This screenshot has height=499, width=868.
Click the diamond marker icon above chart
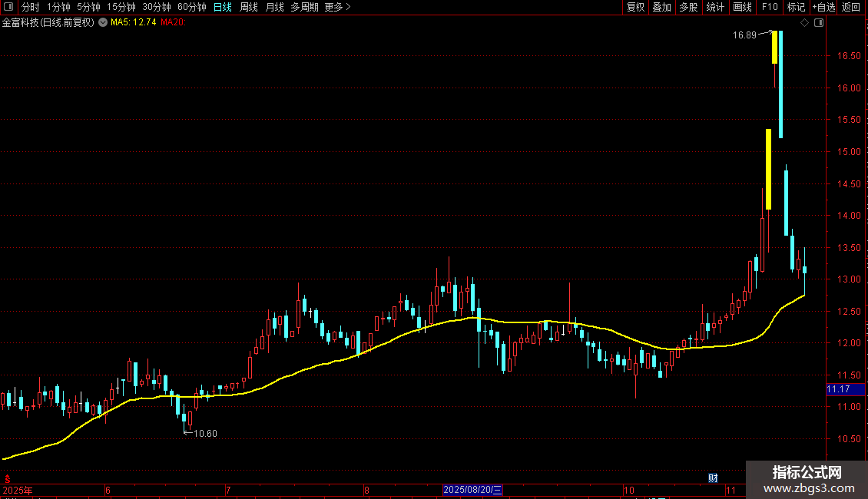(804, 23)
